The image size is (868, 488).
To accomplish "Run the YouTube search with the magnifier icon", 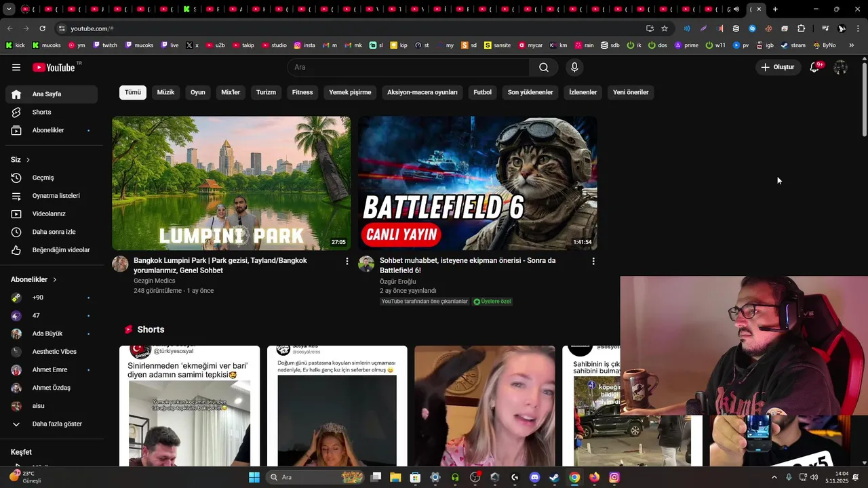I will click(x=544, y=67).
